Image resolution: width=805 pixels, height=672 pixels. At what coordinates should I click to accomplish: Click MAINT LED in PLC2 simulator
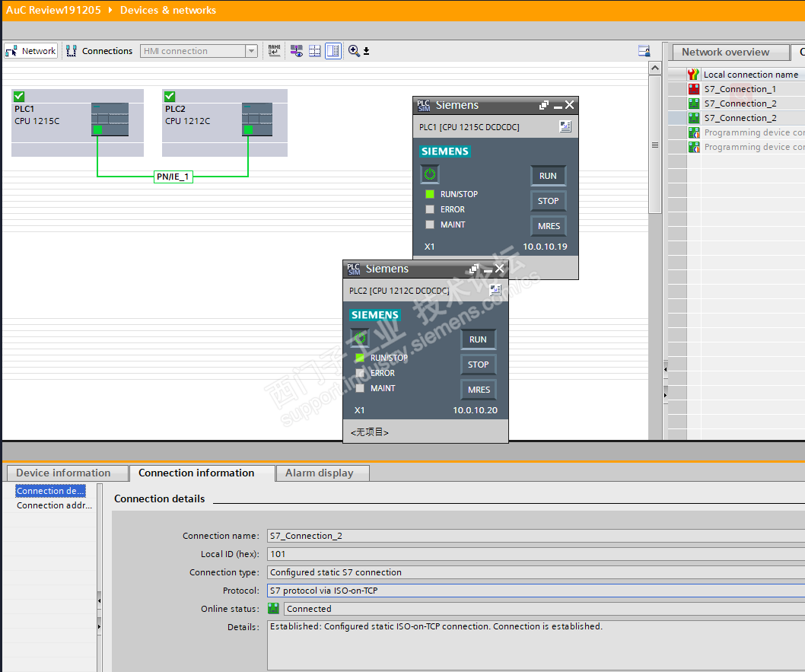pyautogui.click(x=360, y=388)
